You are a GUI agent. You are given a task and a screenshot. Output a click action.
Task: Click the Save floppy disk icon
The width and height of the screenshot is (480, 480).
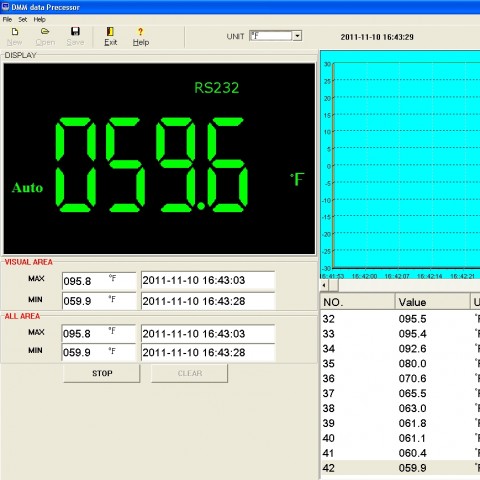(75, 31)
